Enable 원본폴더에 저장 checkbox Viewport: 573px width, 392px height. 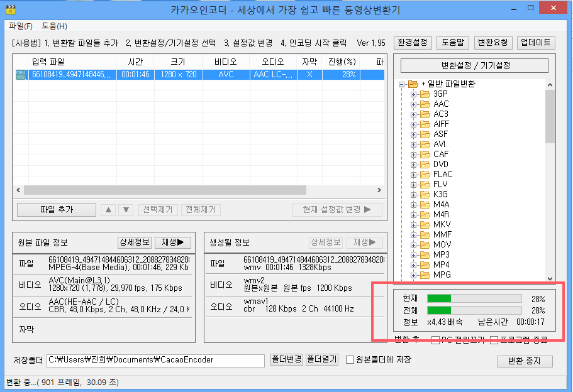350,359
